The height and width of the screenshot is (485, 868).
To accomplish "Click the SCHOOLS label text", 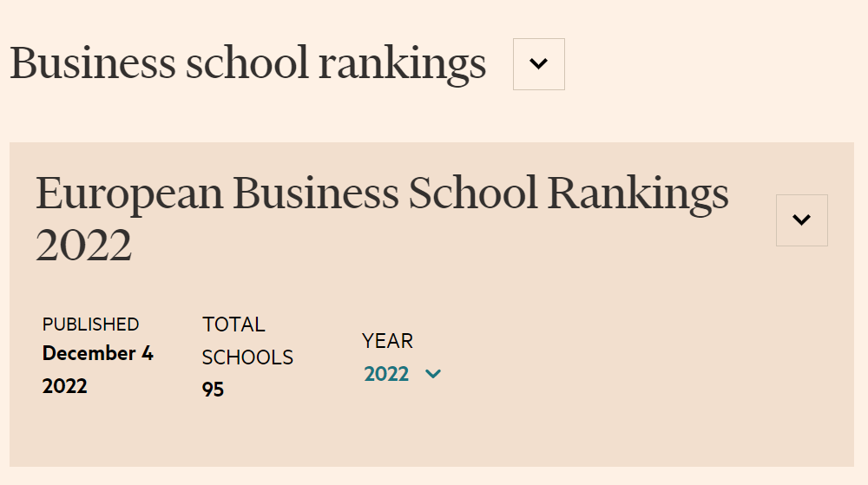I will (x=247, y=357).
